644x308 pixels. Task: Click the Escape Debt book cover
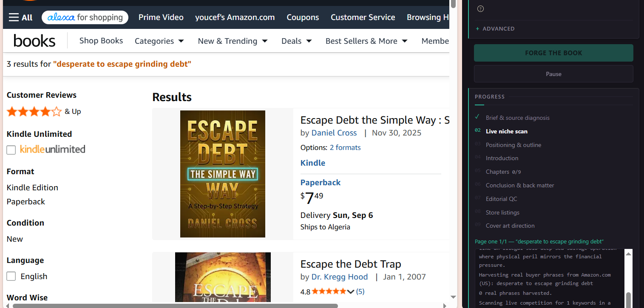[223, 174]
